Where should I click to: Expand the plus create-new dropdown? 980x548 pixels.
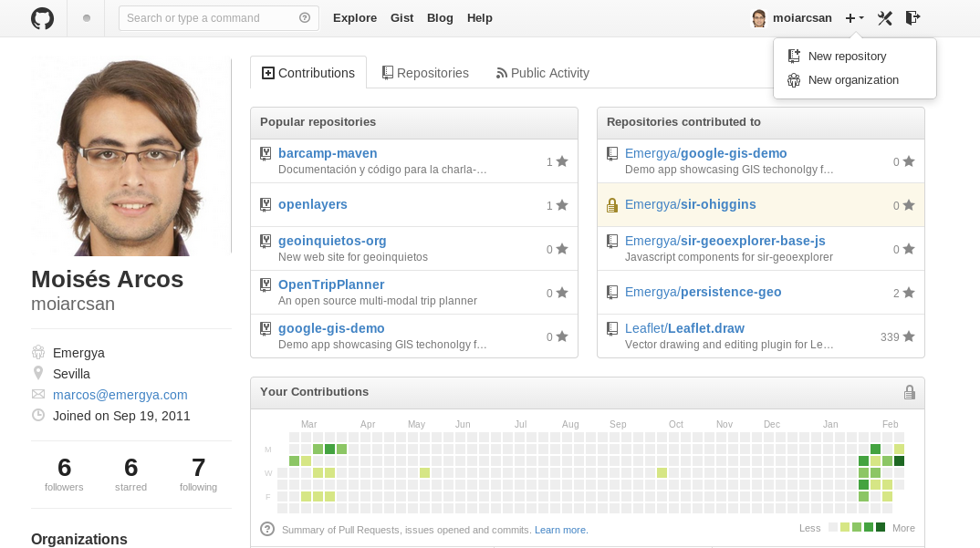854,18
